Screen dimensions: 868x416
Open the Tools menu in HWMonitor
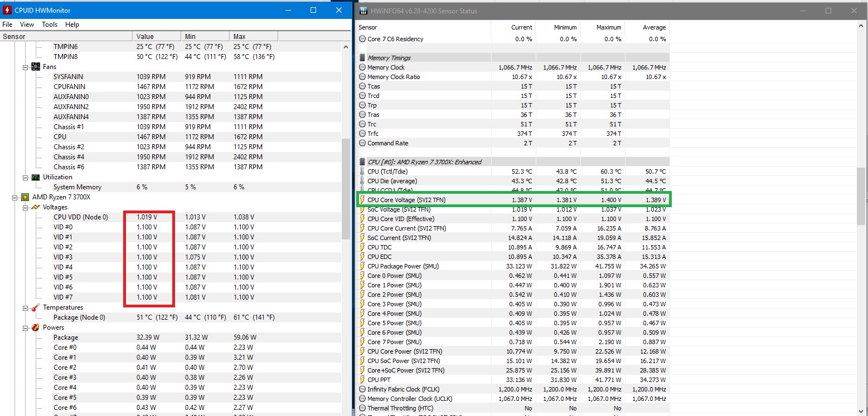point(50,25)
